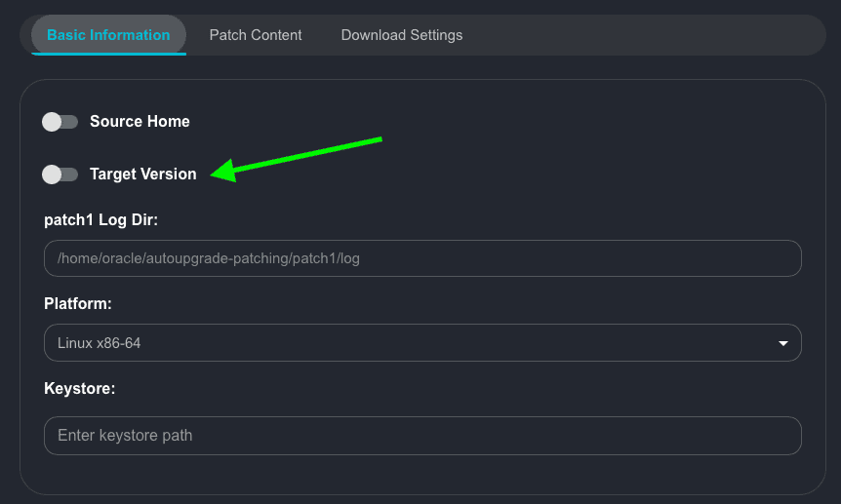Click the Linux x86-64 selected value text
Image resolution: width=841 pixels, height=504 pixels.
pos(100,343)
